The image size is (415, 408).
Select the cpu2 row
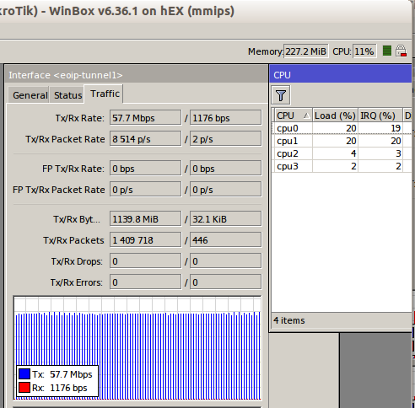(342, 154)
